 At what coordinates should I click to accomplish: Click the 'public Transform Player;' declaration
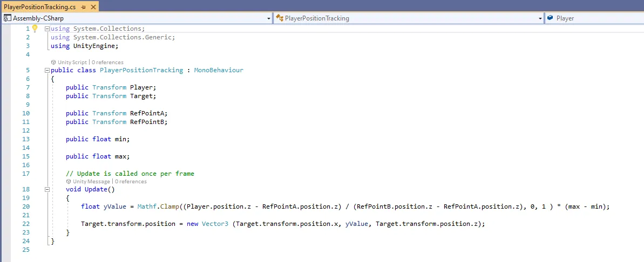tap(111, 87)
